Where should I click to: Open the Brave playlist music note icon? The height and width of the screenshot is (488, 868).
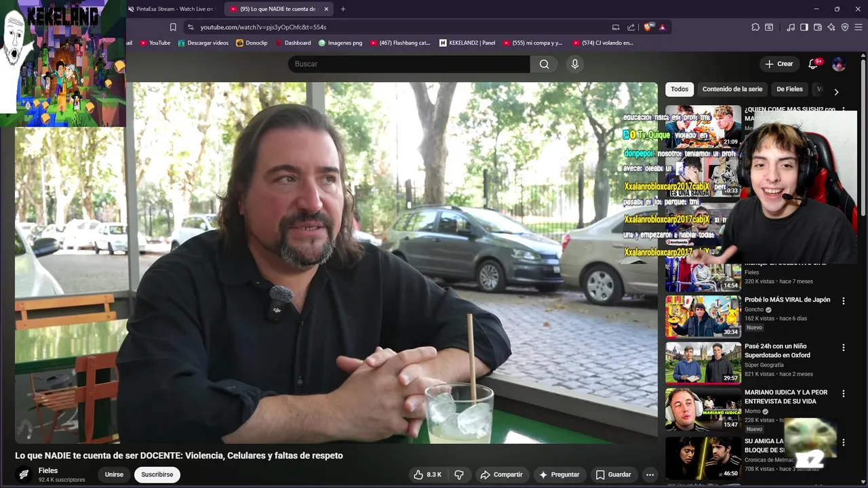click(791, 27)
